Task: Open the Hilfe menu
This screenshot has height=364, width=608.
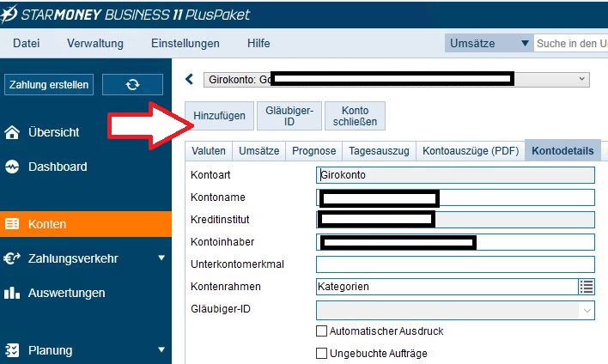Action: click(258, 43)
